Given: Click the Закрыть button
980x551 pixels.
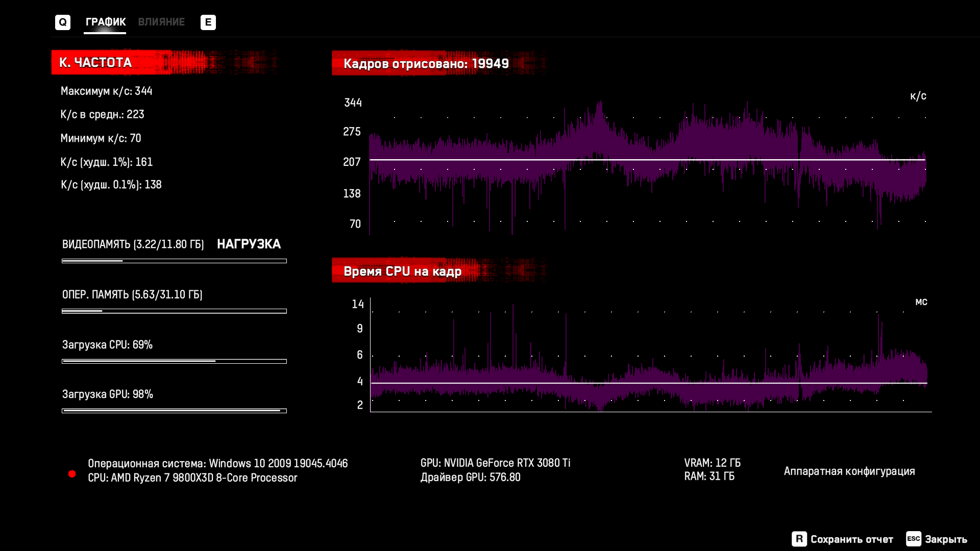Looking at the screenshot, I should (x=946, y=539).
